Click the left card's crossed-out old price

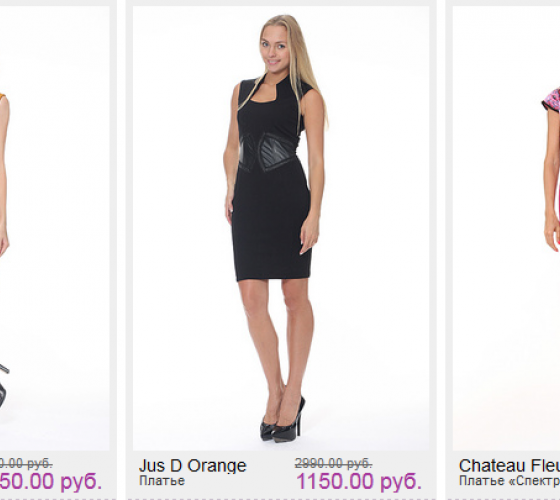tap(26, 464)
